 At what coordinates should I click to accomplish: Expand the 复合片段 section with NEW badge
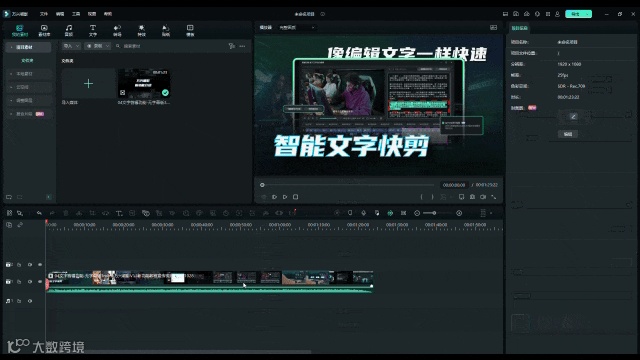[x=28, y=114]
